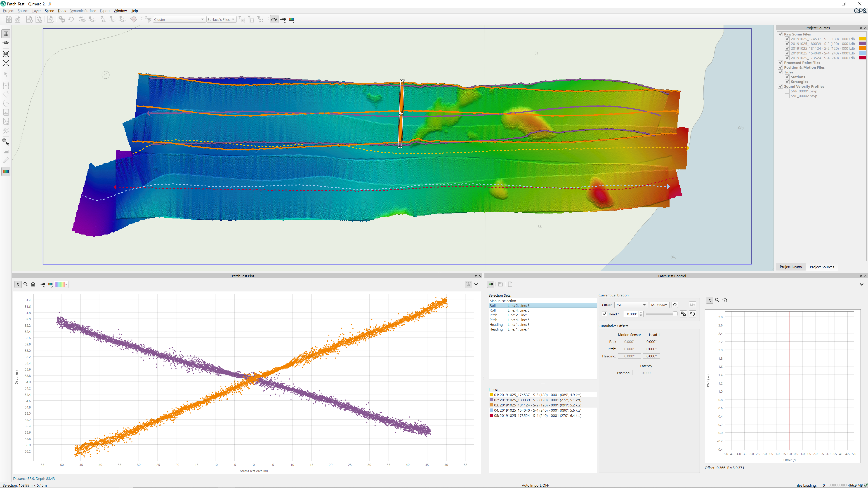Click the reset offset undo arrow button
Image resolution: width=868 pixels, height=488 pixels.
pyautogui.click(x=692, y=314)
